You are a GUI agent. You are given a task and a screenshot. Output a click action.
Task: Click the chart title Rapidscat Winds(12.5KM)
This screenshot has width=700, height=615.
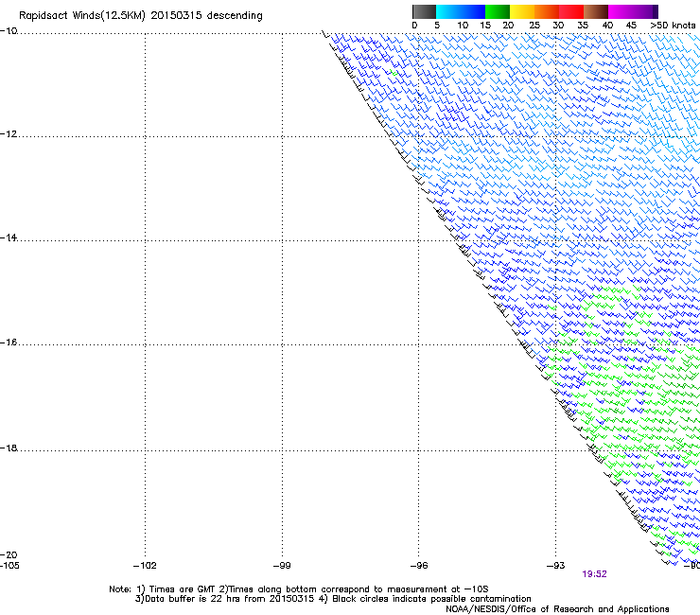tap(82, 16)
